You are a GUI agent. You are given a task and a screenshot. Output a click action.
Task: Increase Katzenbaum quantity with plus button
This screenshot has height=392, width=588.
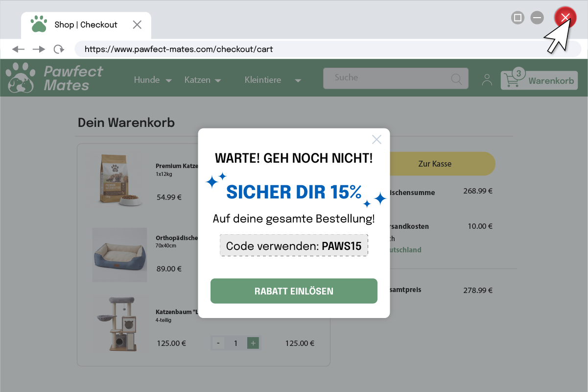(253, 343)
